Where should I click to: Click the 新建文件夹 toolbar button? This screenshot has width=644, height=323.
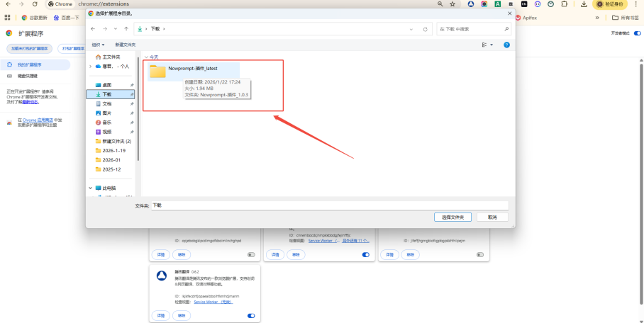pyautogui.click(x=125, y=45)
